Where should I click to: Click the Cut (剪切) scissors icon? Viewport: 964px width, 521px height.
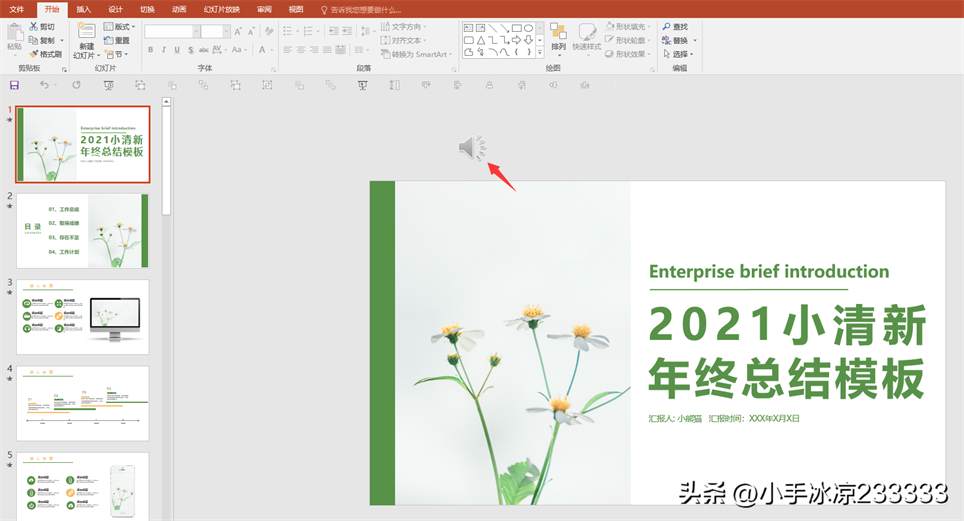click(34, 27)
